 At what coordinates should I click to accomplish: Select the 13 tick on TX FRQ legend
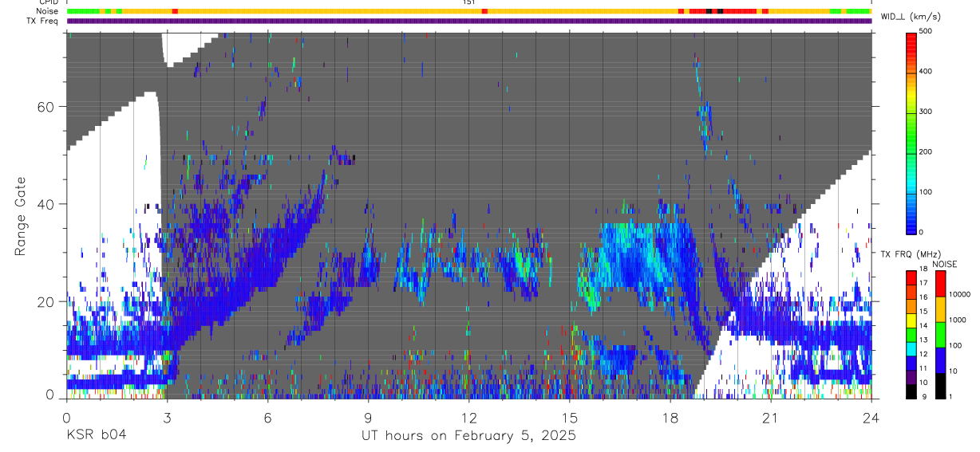[924, 341]
